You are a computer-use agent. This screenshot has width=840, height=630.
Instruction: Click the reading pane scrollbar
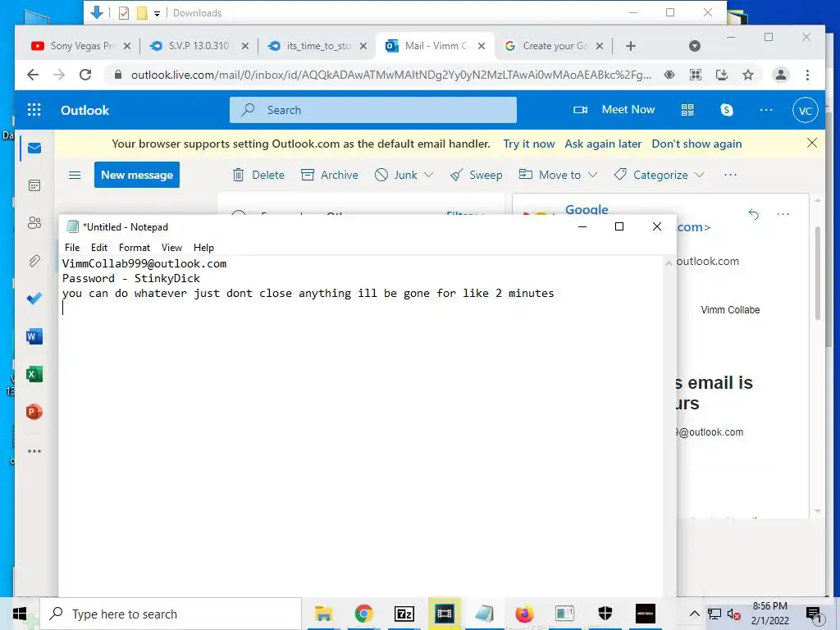click(x=818, y=273)
